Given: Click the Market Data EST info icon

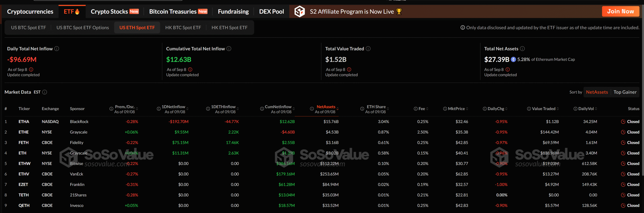Looking at the screenshot, I should coord(45,92).
